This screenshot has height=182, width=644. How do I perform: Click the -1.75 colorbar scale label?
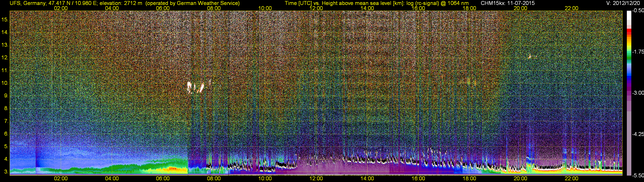pos(638,52)
